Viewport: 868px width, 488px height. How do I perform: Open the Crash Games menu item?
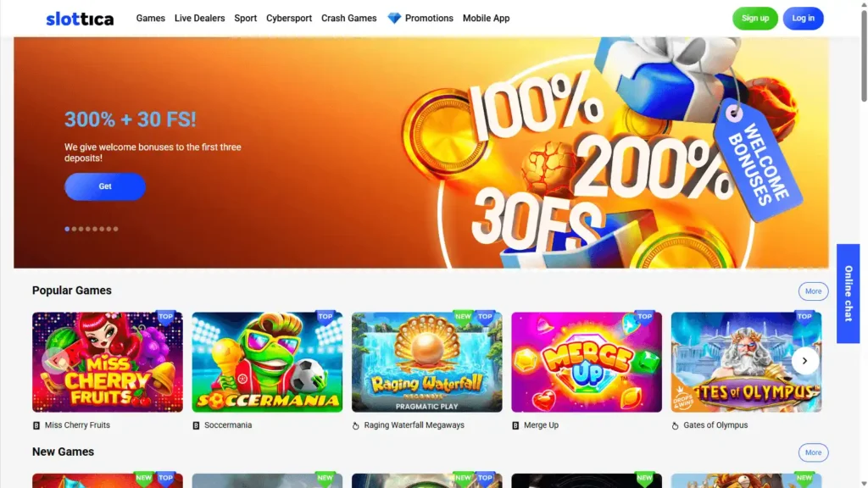coord(348,19)
